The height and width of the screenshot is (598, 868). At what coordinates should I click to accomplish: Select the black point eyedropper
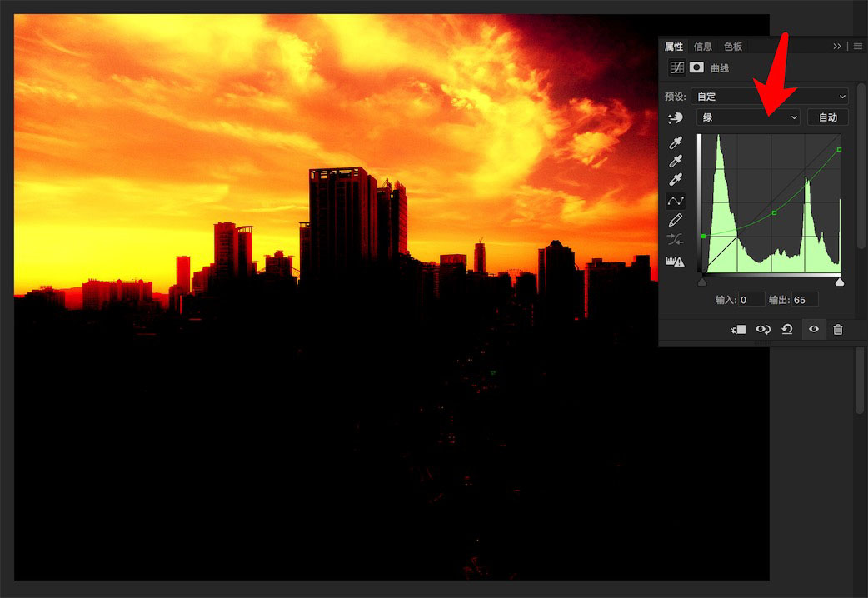676,142
